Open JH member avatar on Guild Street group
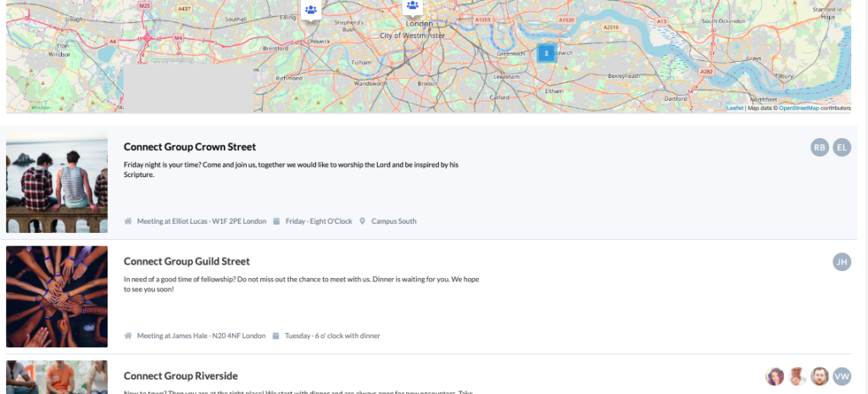This screenshot has height=394, width=868. click(x=842, y=262)
